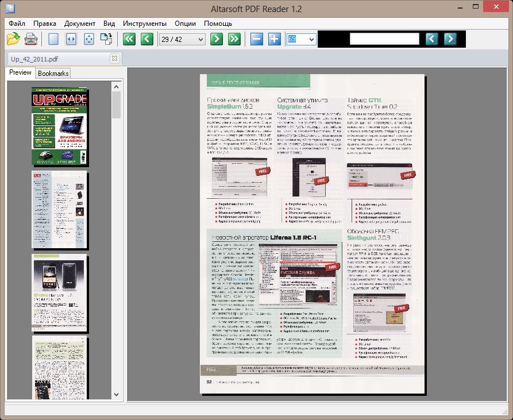Open the Документ menu
The image size is (513, 420).
[80, 24]
